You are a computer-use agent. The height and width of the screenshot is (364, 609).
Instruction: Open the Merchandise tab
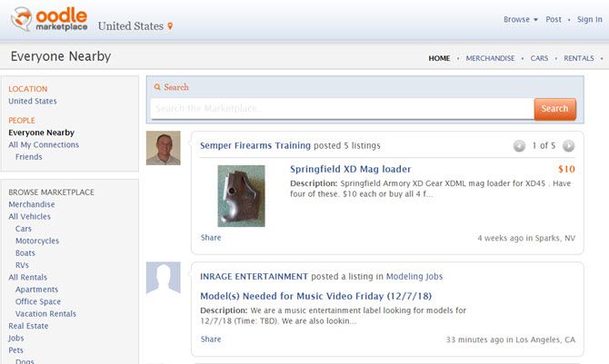tap(491, 58)
